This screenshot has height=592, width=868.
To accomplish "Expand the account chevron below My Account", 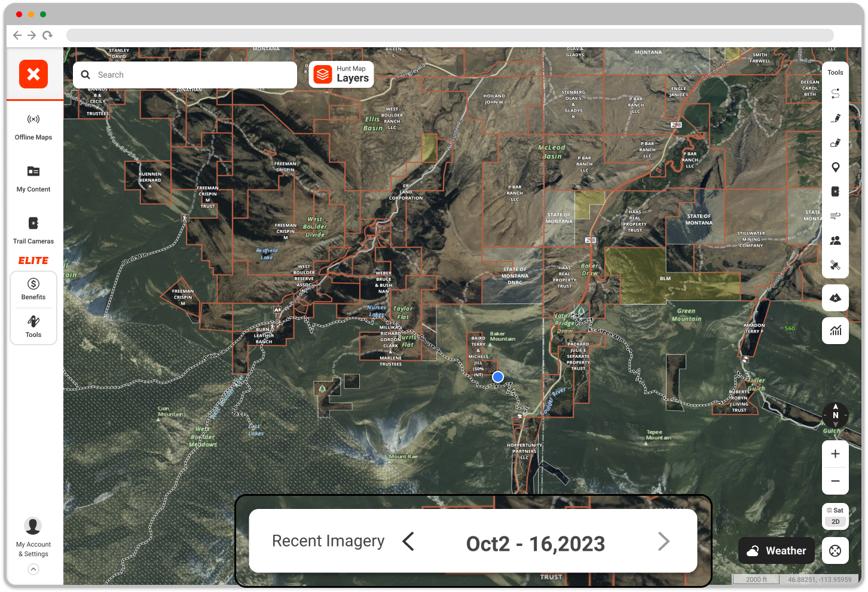I will (x=33, y=569).
